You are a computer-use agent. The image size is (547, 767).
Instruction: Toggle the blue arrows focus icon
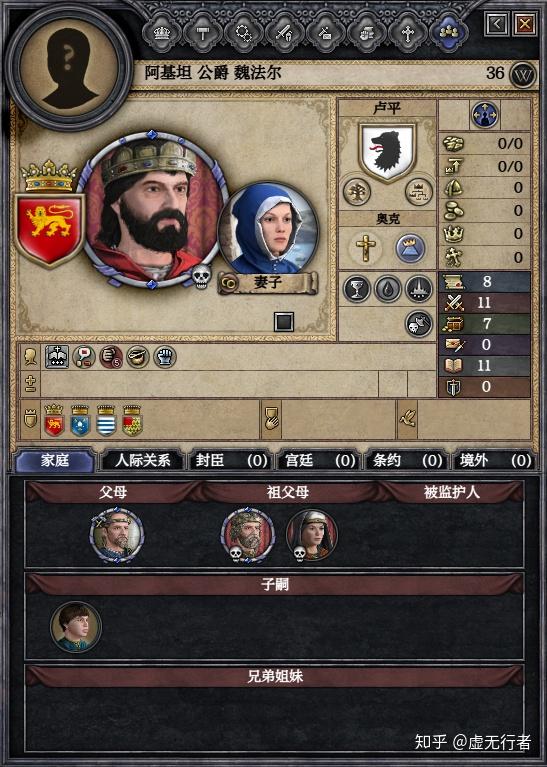tap(485, 115)
